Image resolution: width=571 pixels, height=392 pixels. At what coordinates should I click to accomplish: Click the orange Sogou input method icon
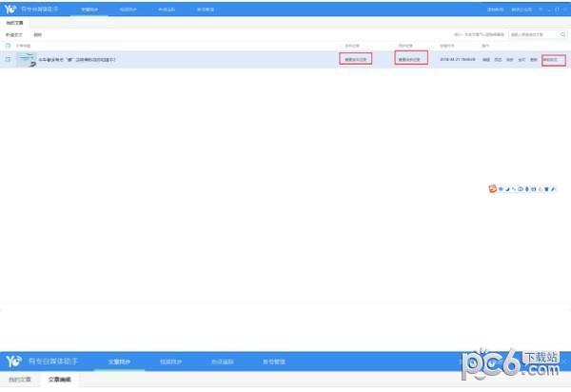pos(492,189)
